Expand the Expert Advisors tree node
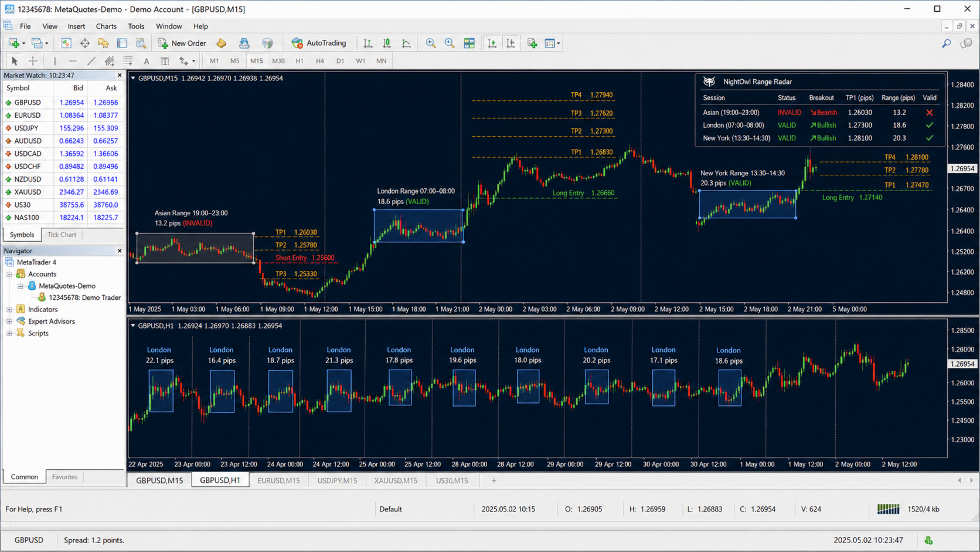The height and width of the screenshot is (552, 980). click(x=9, y=321)
